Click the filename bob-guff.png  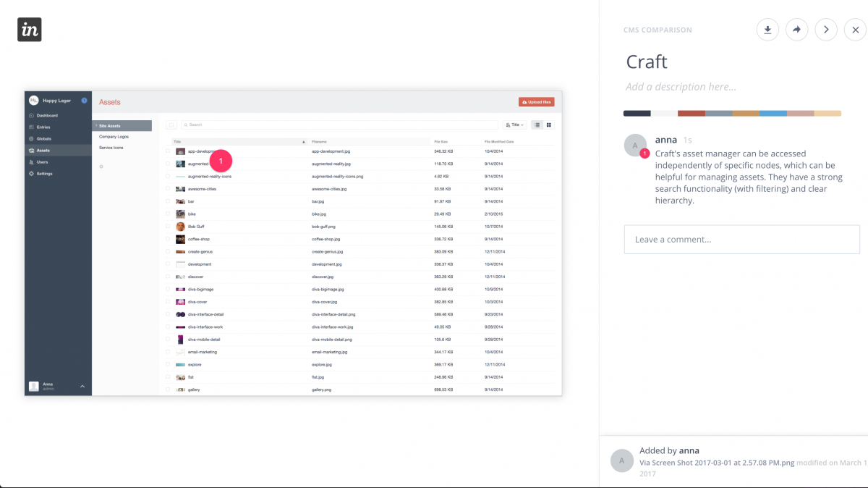point(323,227)
